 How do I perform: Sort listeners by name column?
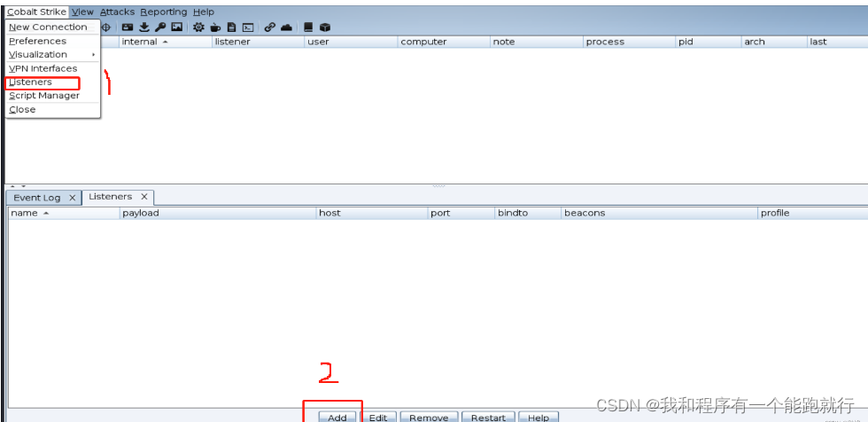coord(64,213)
